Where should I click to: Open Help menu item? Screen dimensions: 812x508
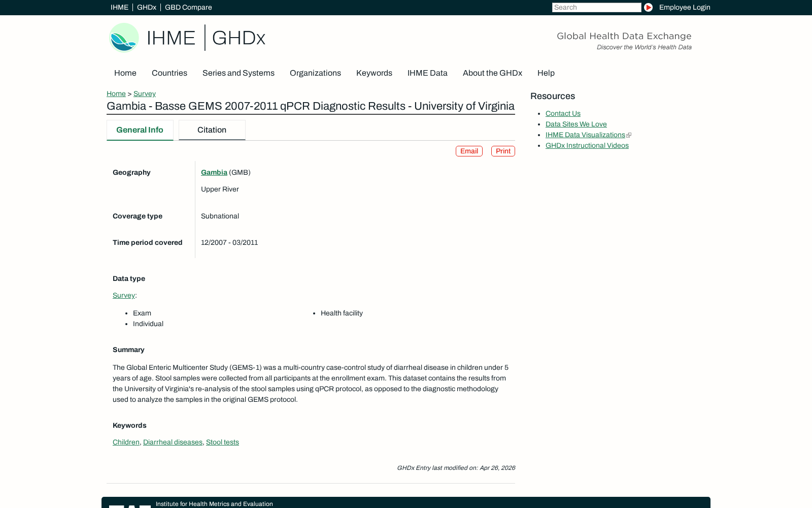(x=546, y=73)
